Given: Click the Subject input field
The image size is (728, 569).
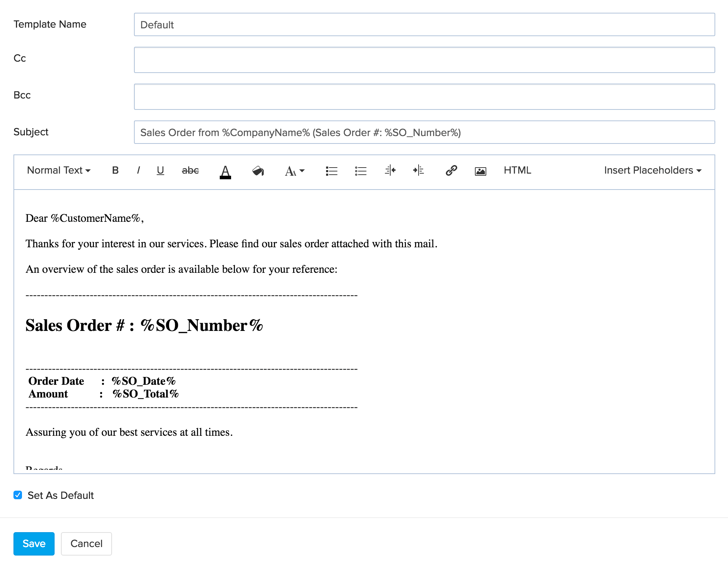Looking at the screenshot, I should click(423, 132).
